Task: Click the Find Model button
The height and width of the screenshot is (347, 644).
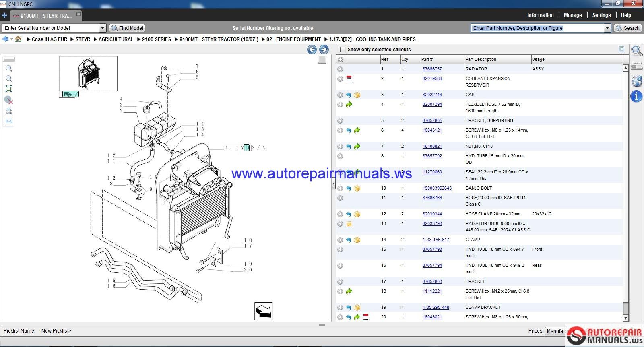Action: [x=127, y=28]
